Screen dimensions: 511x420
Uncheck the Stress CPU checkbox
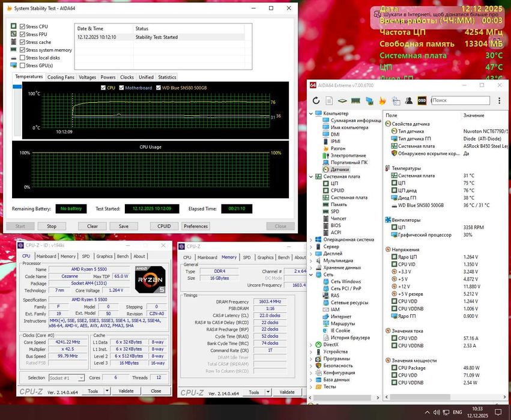coord(22,26)
